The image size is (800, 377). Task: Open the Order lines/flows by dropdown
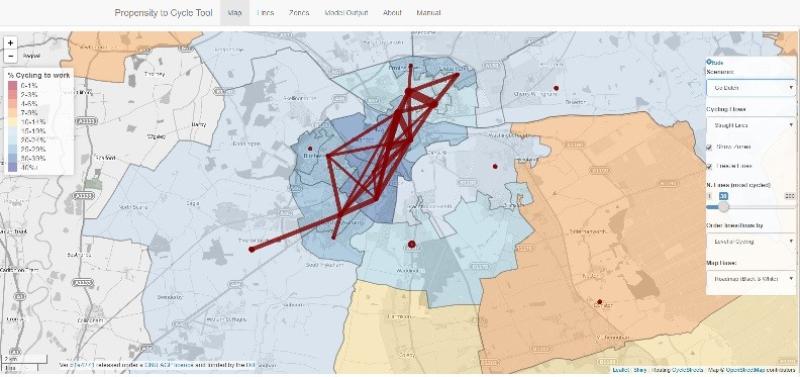point(751,242)
